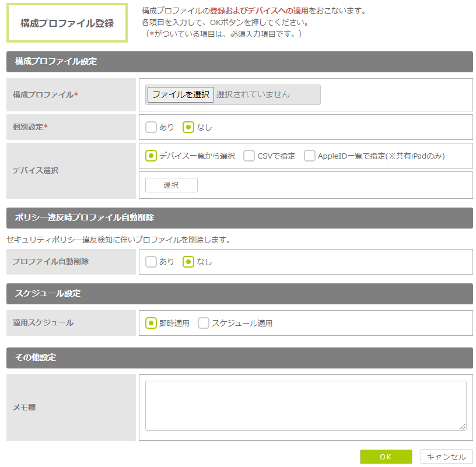Click the スケジュール設定 section header
This screenshot has height=467, width=476.
pos(239,294)
